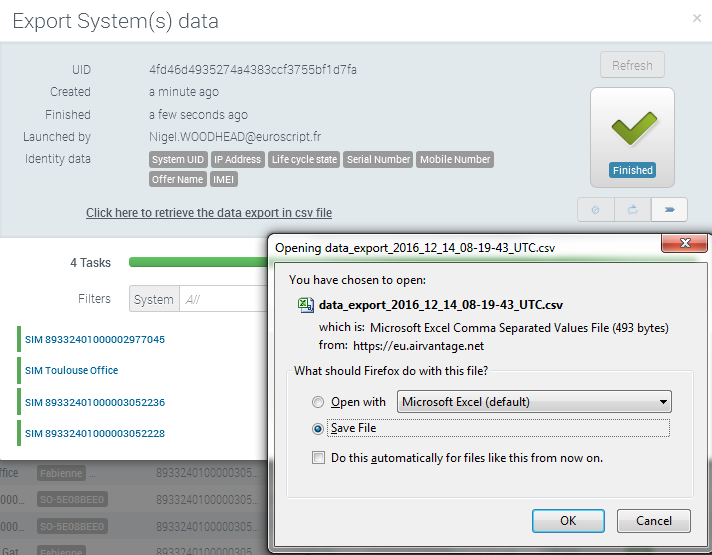Select the Open with radio button
Screen dimensions: 712x555
tap(318, 402)
